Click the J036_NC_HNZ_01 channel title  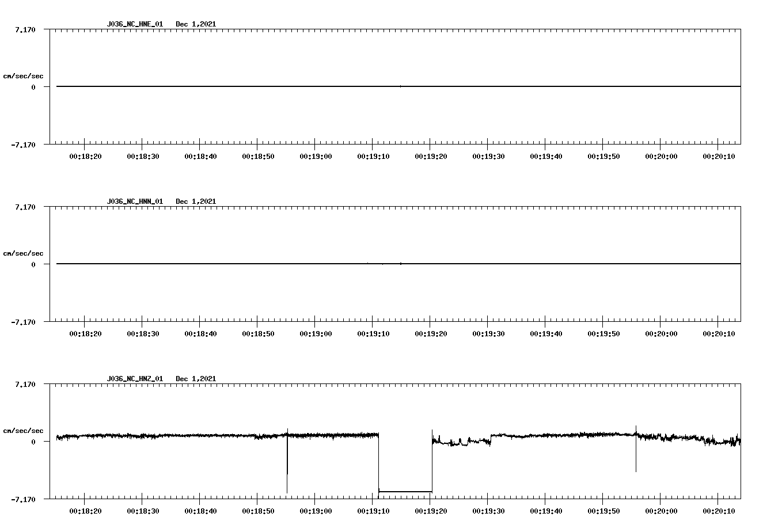tap(135, 379)
